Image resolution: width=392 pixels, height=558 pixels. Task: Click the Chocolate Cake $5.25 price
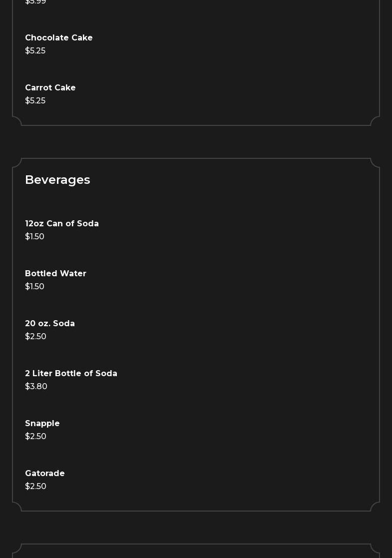[x=35, y=51]
